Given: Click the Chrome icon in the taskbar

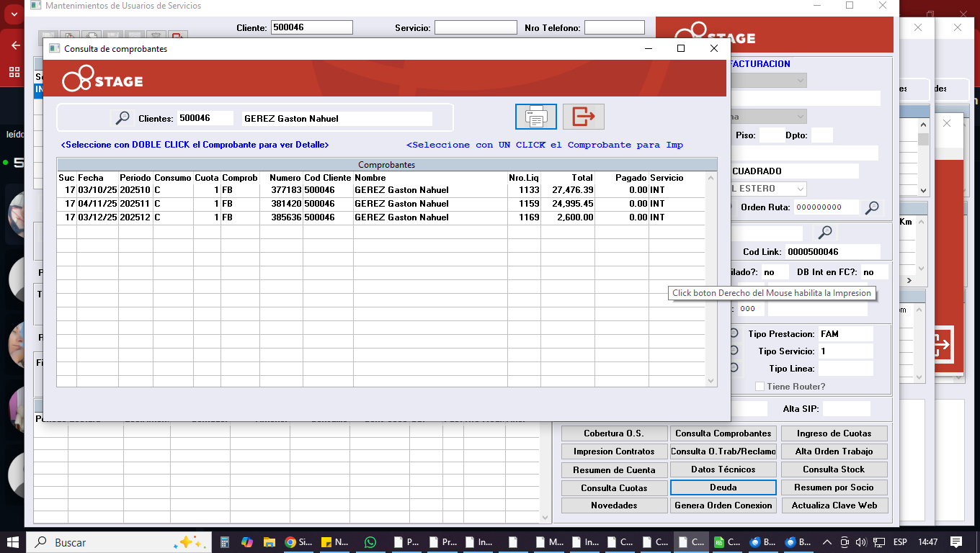Looking at the screenshot, I should 290,542.
